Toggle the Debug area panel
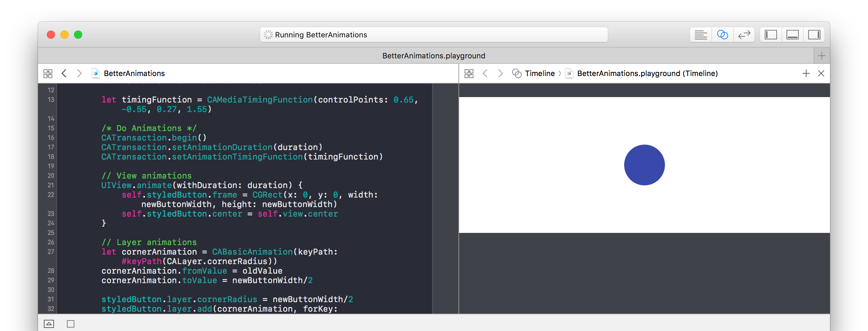Viewport: 868px width, 331px height. click(793, 35)
